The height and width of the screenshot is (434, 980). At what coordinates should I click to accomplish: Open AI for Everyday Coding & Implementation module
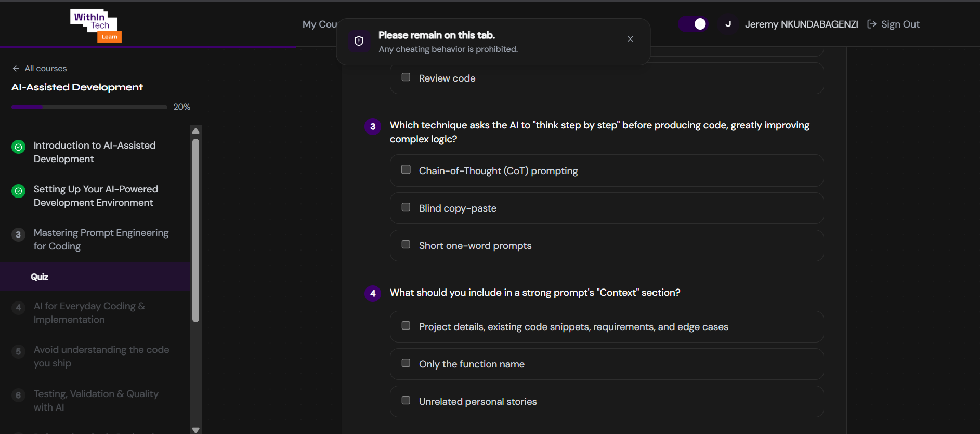[89, 313]
